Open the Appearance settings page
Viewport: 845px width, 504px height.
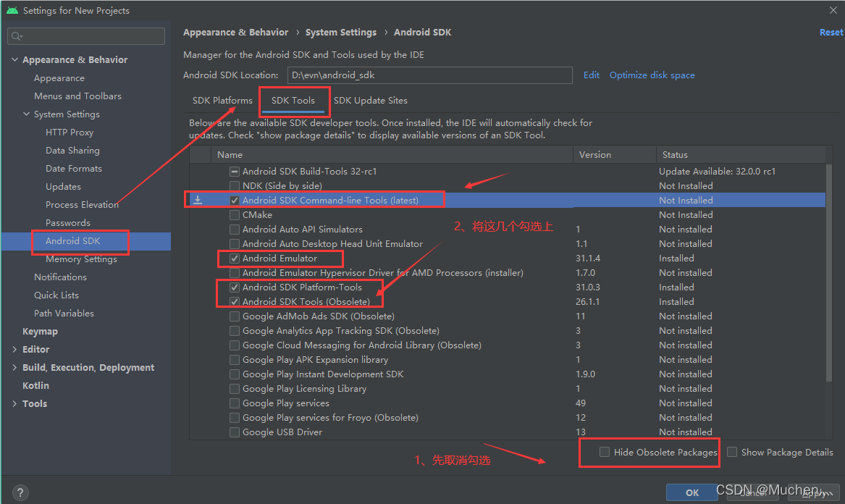(59, 78)
